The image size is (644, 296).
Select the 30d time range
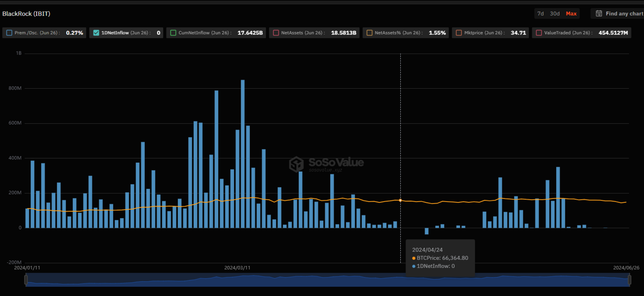click(555, 13)
